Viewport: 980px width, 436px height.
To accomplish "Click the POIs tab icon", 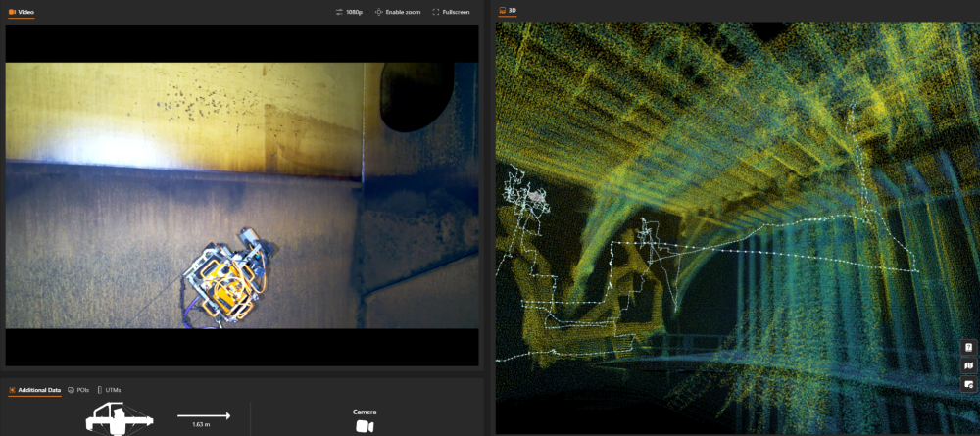I will [x=72, y=390].
